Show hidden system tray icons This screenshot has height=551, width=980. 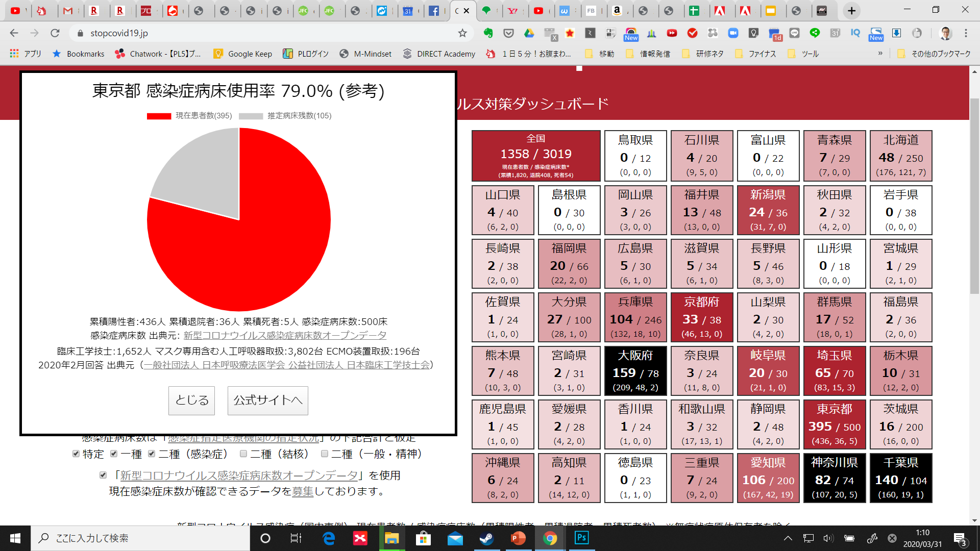788,538
